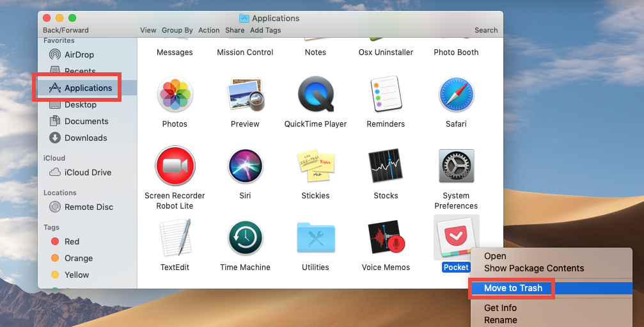Viewport: 644px width, 327px height.
Task: Select the Time Machine icon
Action: point(245,238)
